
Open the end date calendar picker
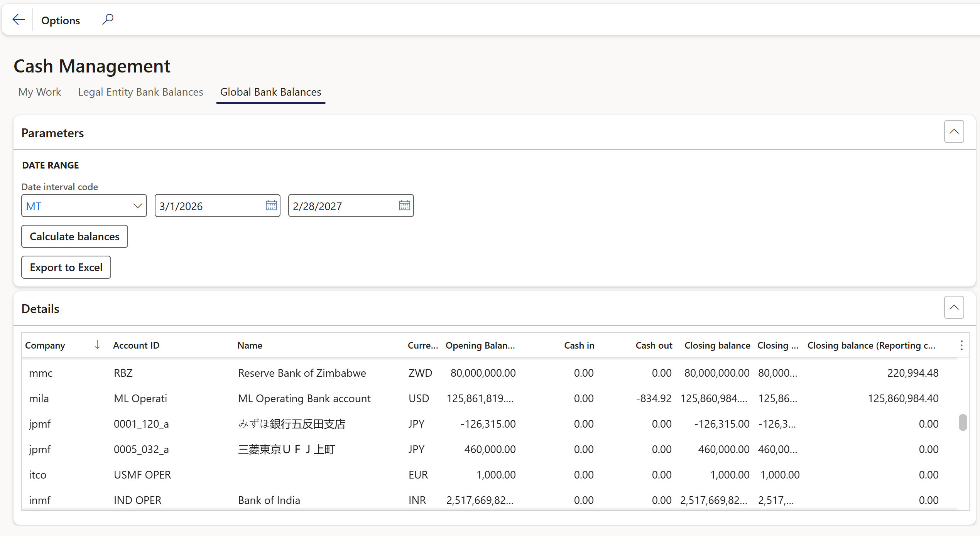(404, 206)
